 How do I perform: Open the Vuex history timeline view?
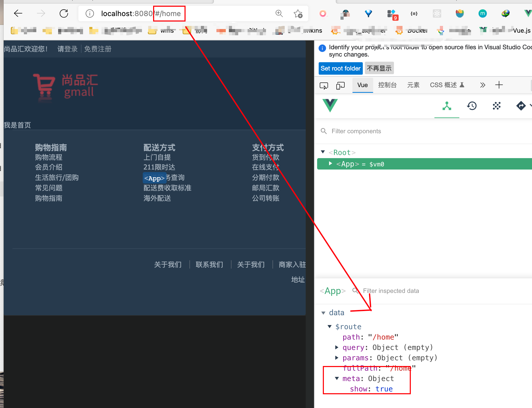click(x=472, y=106)
